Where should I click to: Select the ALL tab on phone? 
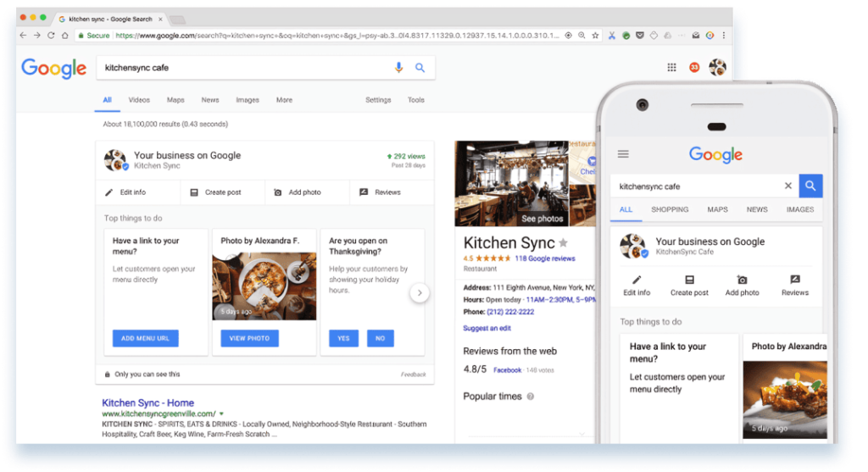coord(626,209)
